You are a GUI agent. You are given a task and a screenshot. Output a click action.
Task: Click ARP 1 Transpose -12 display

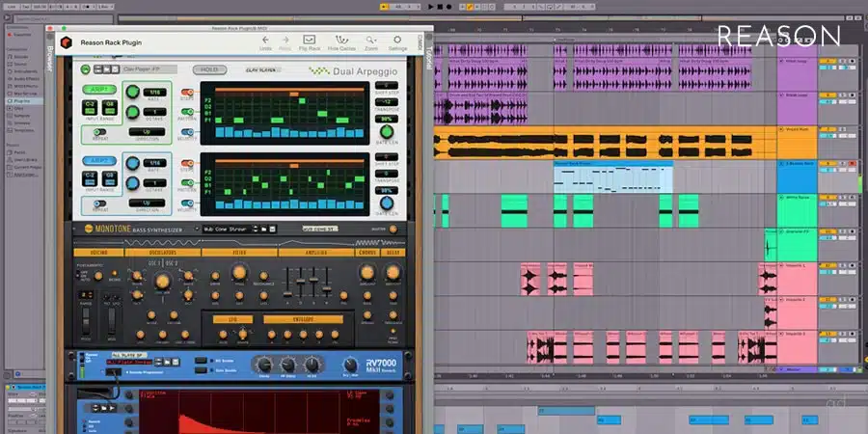(x=387, y=102)
